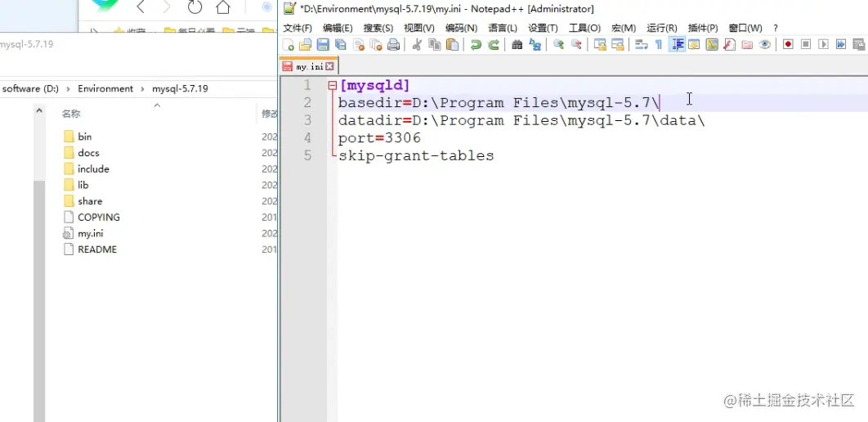Create a new file in Notepad++ toolbar
The height and width of the screenshot is (422, 868).
click(288, 45)
